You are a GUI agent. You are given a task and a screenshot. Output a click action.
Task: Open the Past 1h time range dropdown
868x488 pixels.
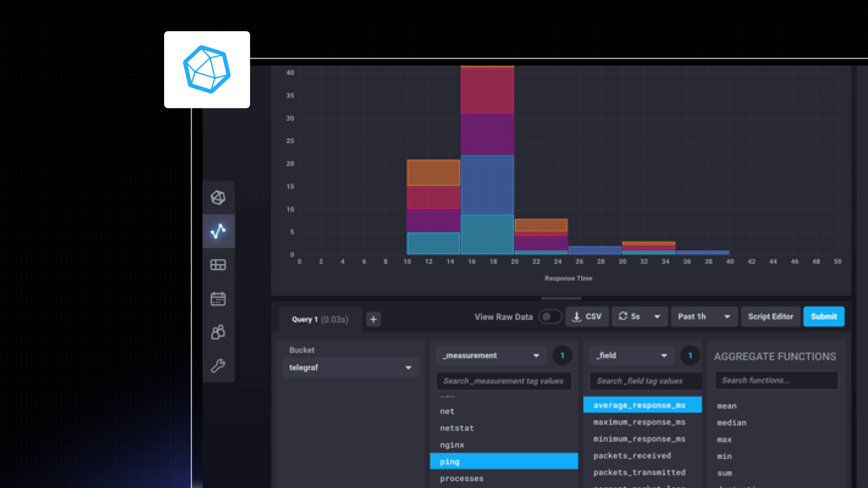(x=704, y=317)
